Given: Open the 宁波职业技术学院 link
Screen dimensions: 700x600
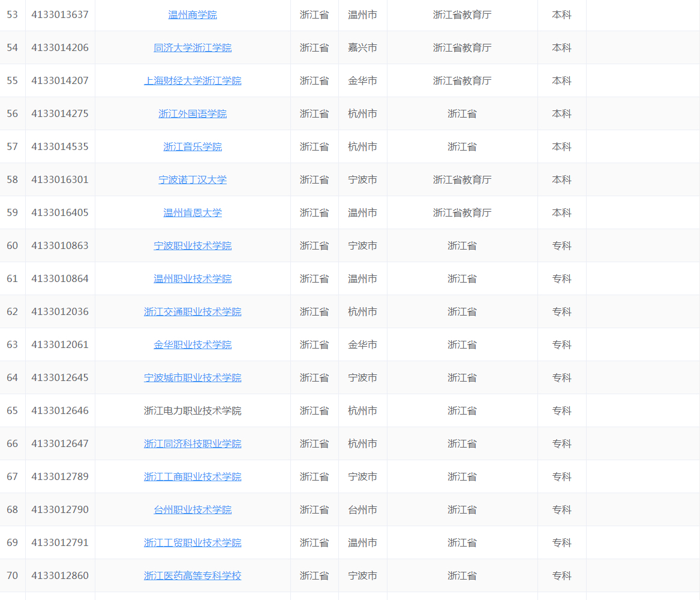Looking at the screenshot, I should pyautogui.click(x=193, y=246).
